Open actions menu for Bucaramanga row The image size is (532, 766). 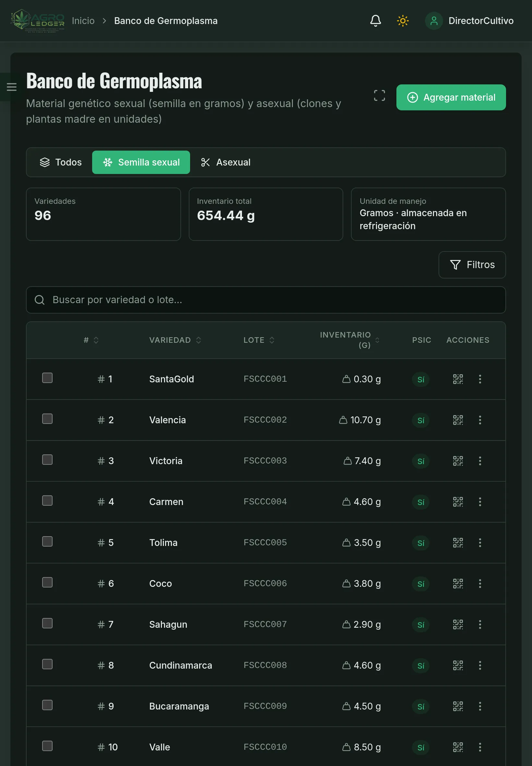coord(480,706)
